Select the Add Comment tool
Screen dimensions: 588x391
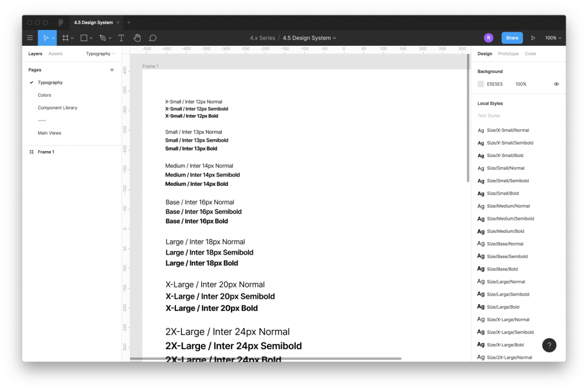point(152,38)
